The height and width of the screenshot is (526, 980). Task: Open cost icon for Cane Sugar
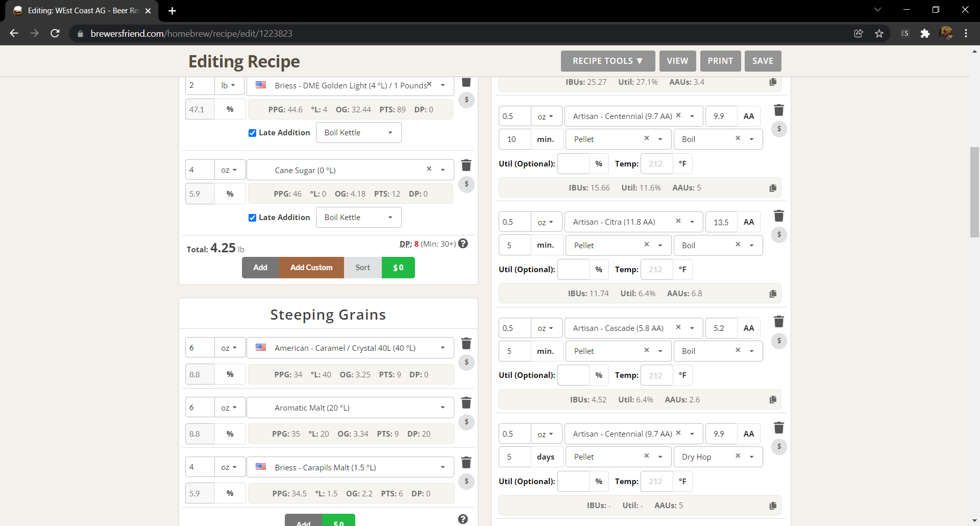coord(467,184)
